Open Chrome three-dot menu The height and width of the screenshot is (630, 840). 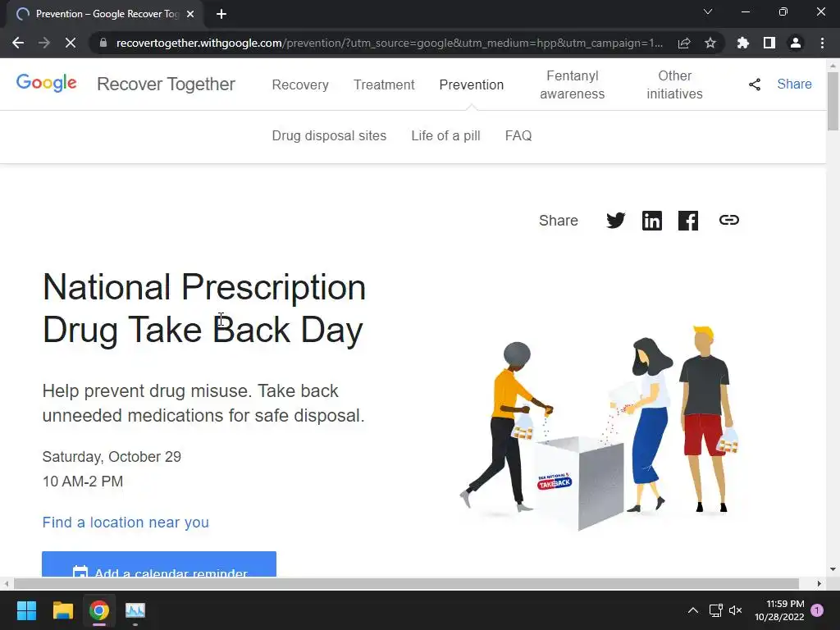pyautogui.click(x=822, y=43)
